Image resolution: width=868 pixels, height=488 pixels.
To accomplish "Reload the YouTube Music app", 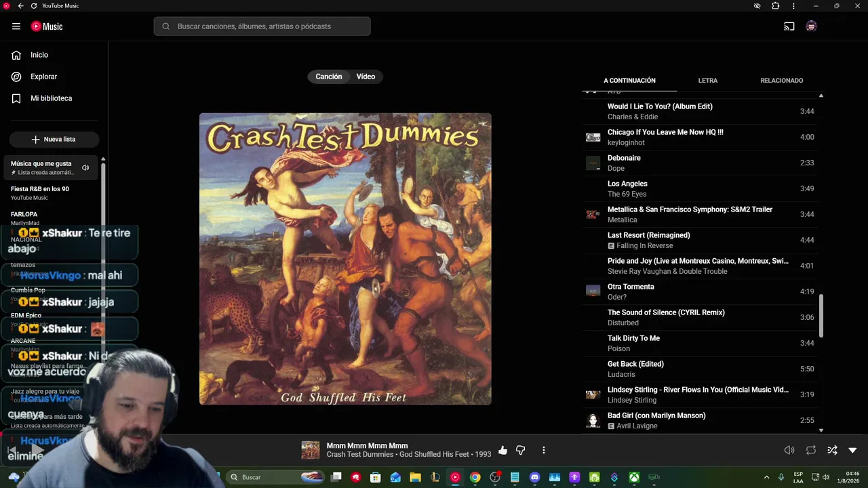I will (x=34, y=6).
